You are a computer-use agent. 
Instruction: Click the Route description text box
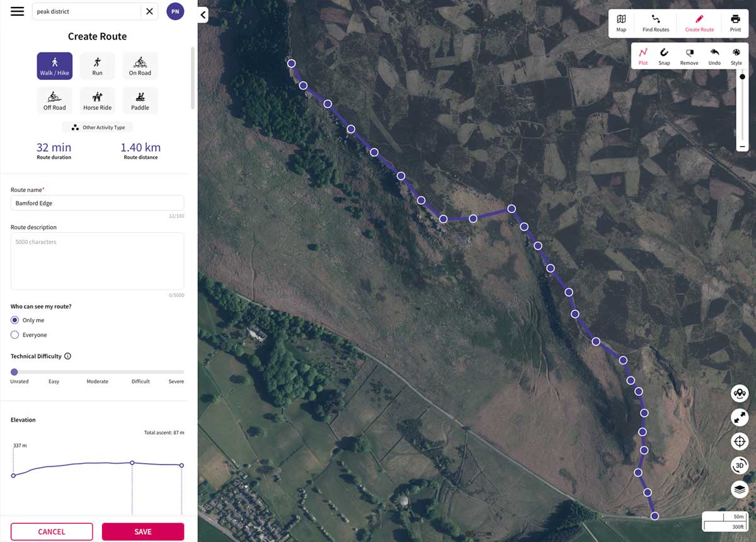click(97, 261)
